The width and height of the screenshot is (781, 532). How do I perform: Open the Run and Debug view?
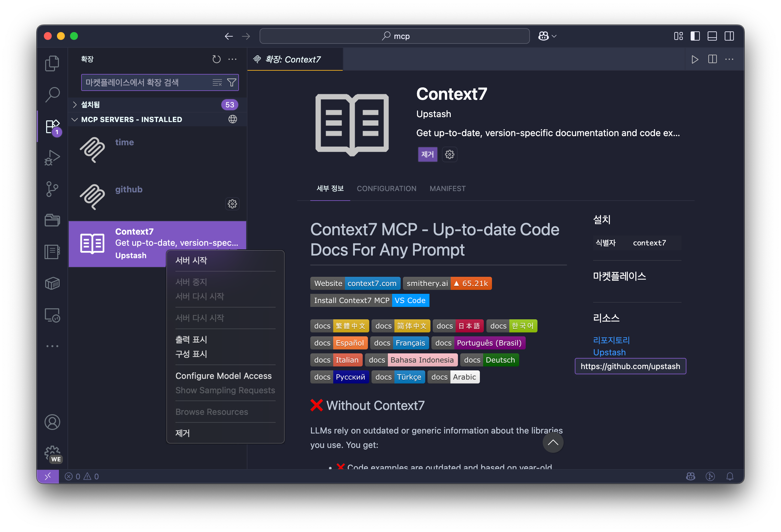[52, 157]
